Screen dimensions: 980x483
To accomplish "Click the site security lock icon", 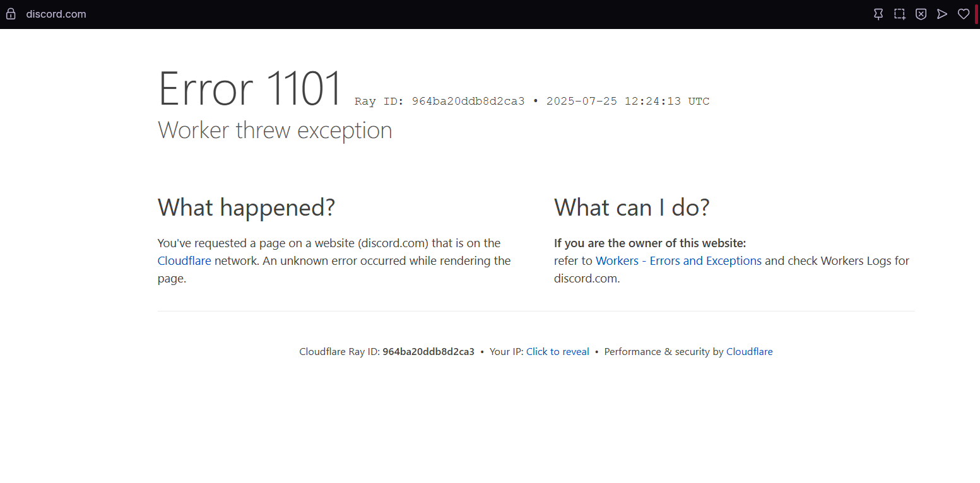I will 11,14.
